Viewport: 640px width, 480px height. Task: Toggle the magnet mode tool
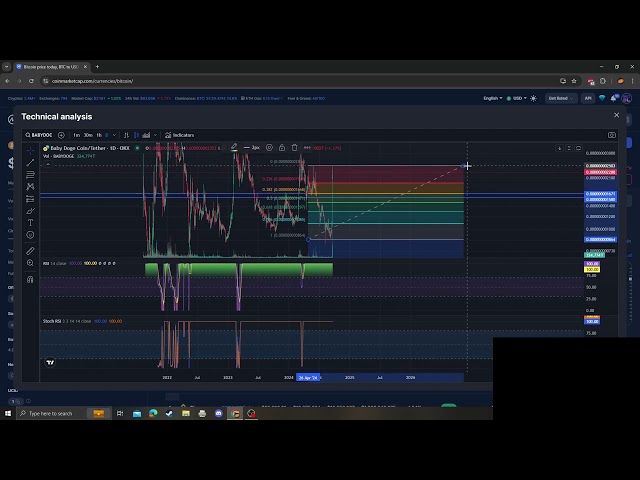click(x=30, y=278)
